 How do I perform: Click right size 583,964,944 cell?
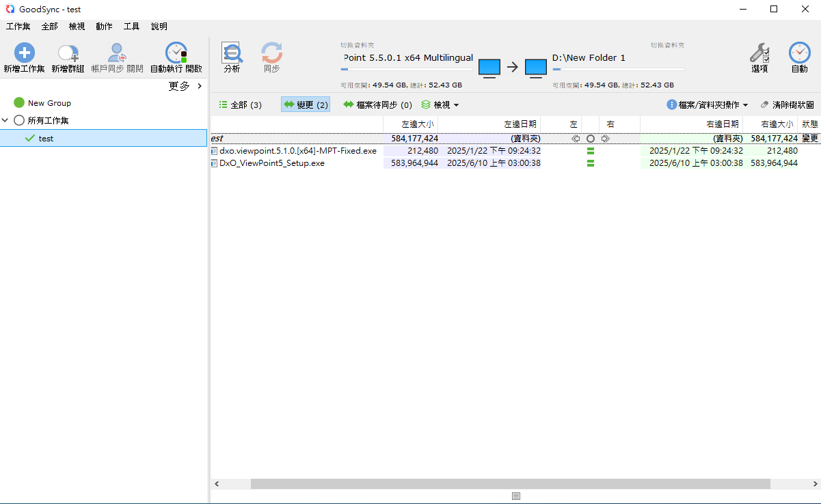(x=774, y=163)
